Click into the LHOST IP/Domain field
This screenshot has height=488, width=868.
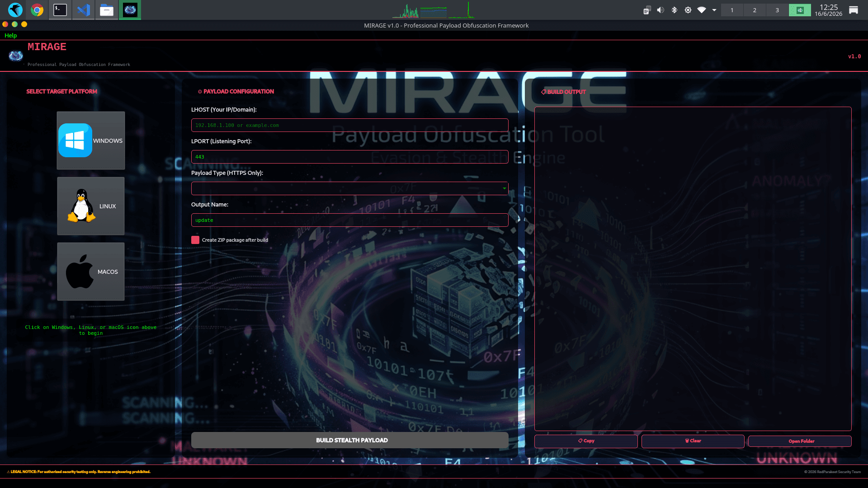pyautogui.click(x=349, y=125)
